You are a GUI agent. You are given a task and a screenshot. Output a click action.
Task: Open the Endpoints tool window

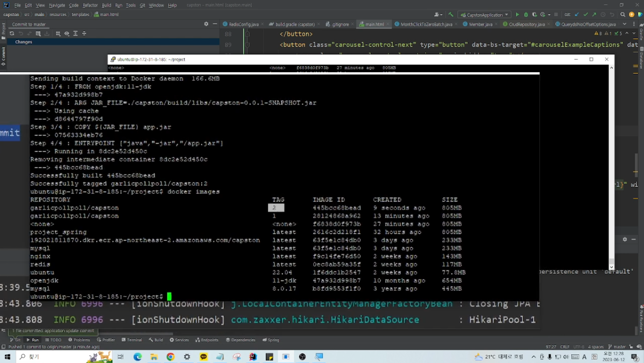(207, 340)
